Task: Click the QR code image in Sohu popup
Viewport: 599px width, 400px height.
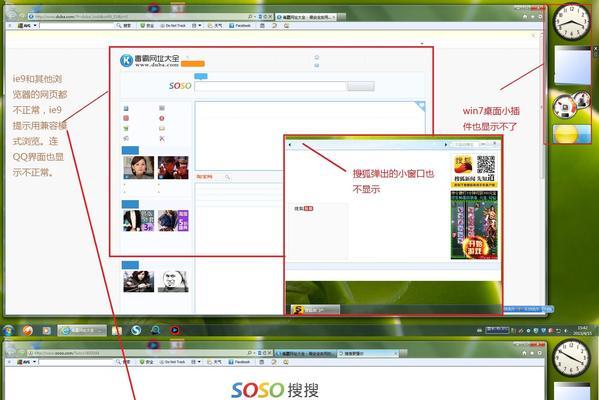Action: (486, 164)
